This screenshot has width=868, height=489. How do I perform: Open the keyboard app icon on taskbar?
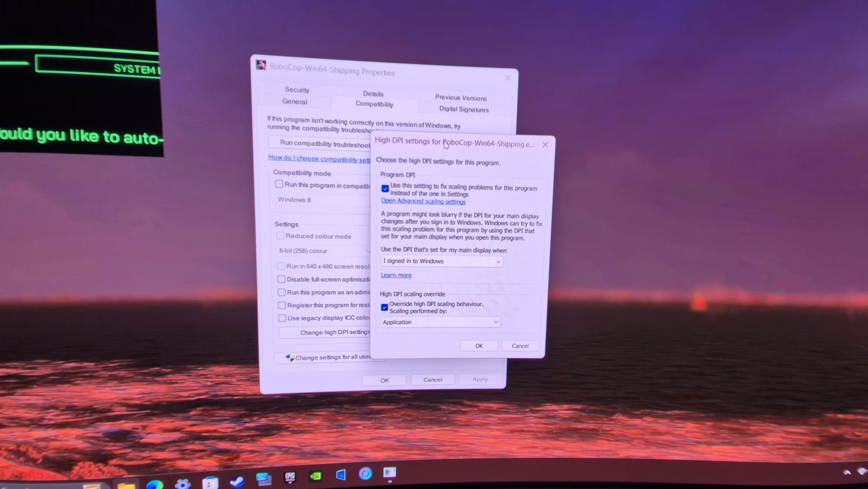[x=263, y=479]
